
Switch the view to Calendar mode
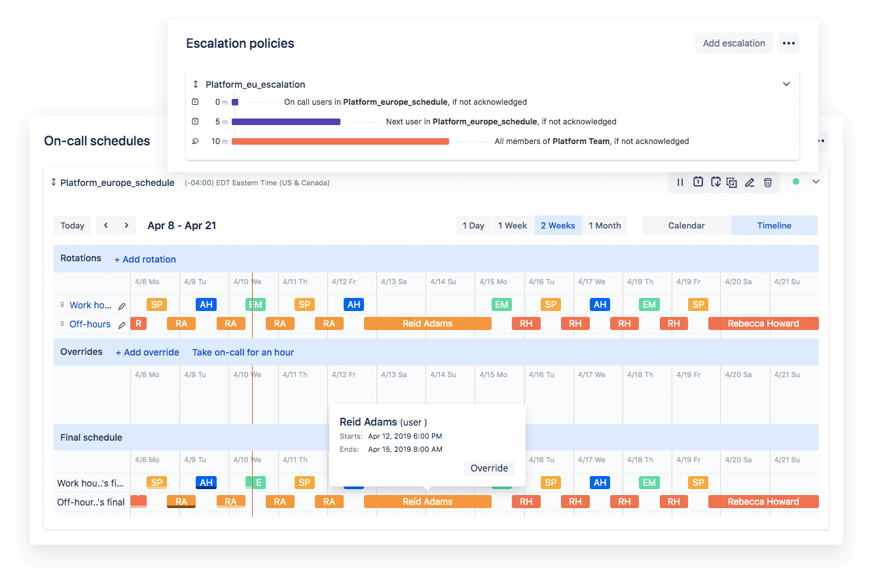686,225
